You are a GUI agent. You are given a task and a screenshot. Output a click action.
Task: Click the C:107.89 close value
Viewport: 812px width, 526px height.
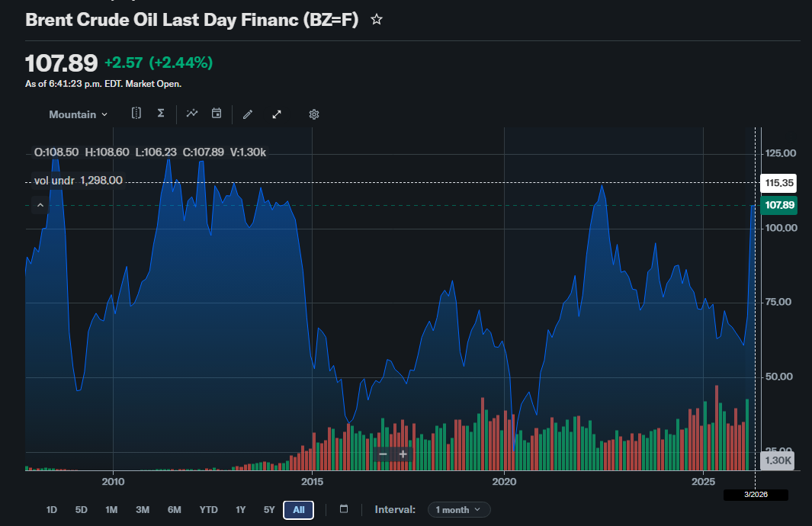click(204, 152)
